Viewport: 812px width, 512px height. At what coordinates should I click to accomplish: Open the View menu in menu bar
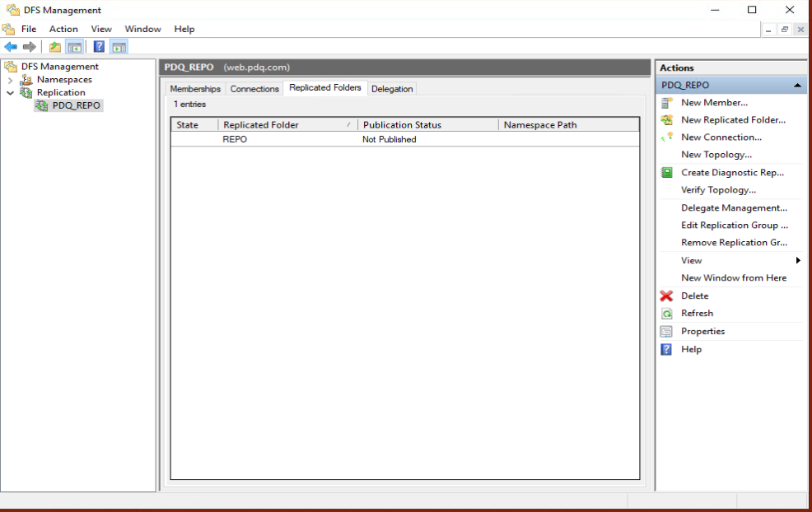coord(101,29)
